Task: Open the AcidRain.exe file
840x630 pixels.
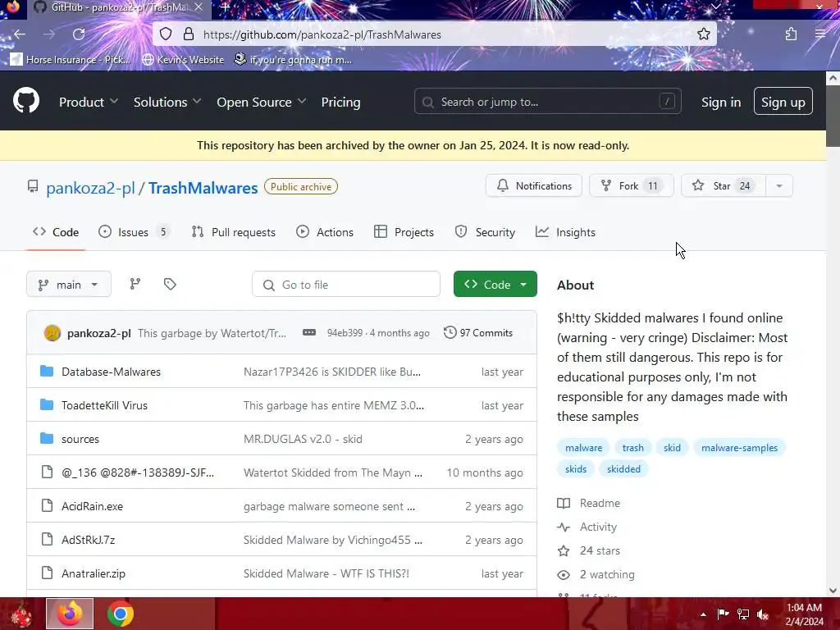Action: [x=92, y=506]
